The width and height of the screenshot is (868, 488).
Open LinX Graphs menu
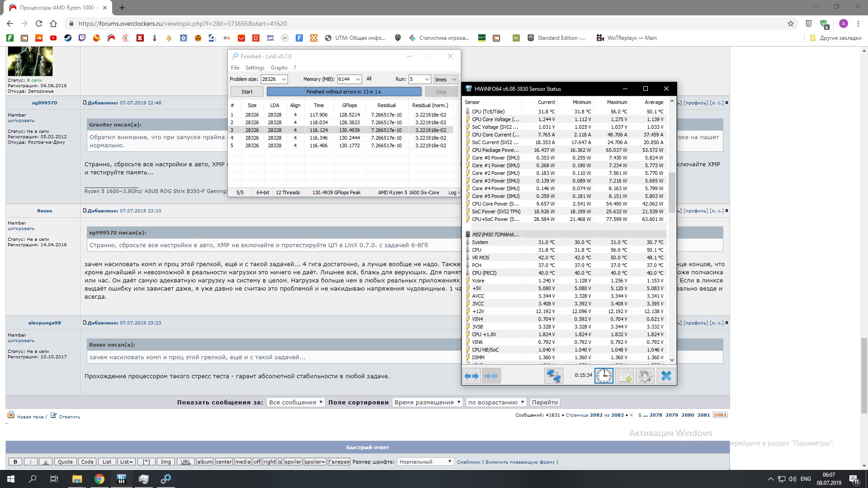[x=279, y=68]
